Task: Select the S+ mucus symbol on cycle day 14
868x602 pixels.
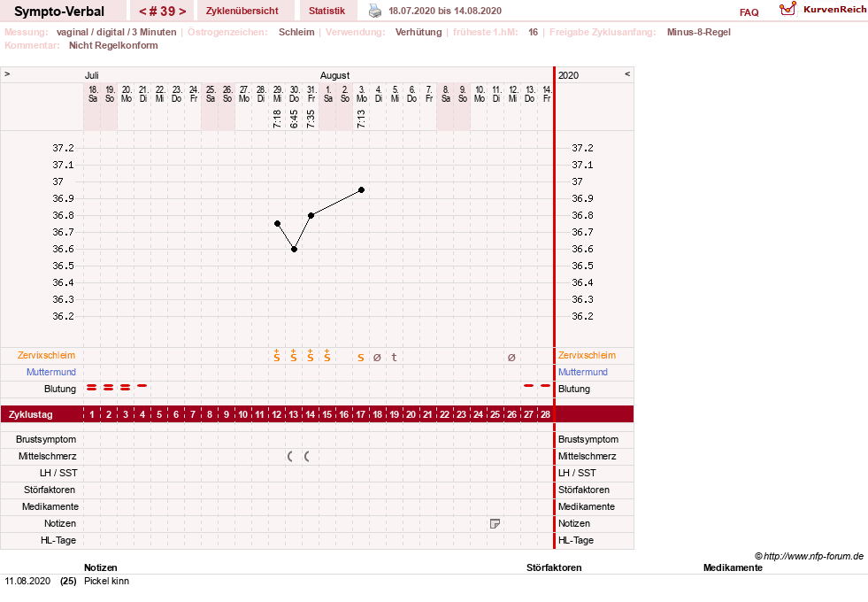Action: [311, 356]
